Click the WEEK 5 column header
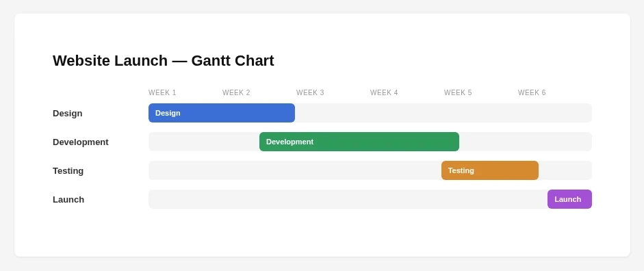Viewport: 644px width, 271px height. point(458,93)
